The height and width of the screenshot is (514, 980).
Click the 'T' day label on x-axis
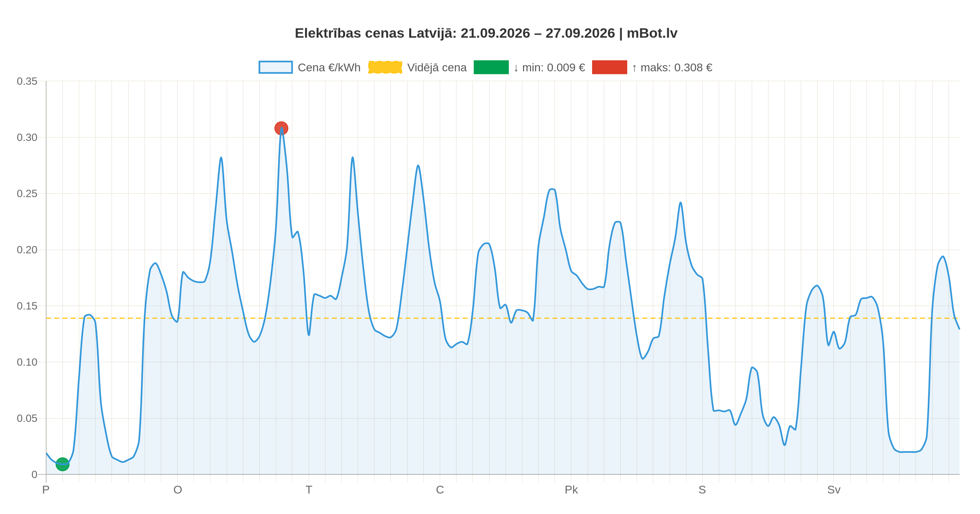[x=309, y=490]
